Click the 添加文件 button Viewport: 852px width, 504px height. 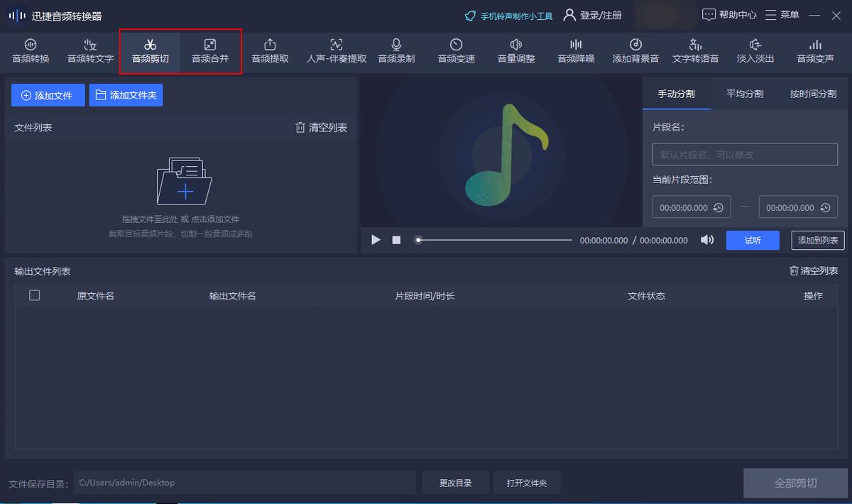click(48, 94)
